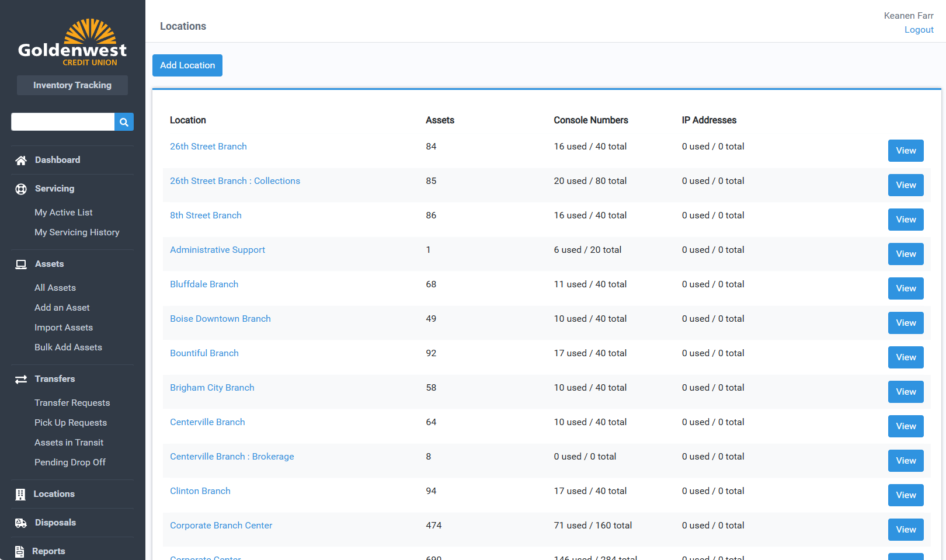Go to Transfer Requests in sidebar

pos(72,403)
